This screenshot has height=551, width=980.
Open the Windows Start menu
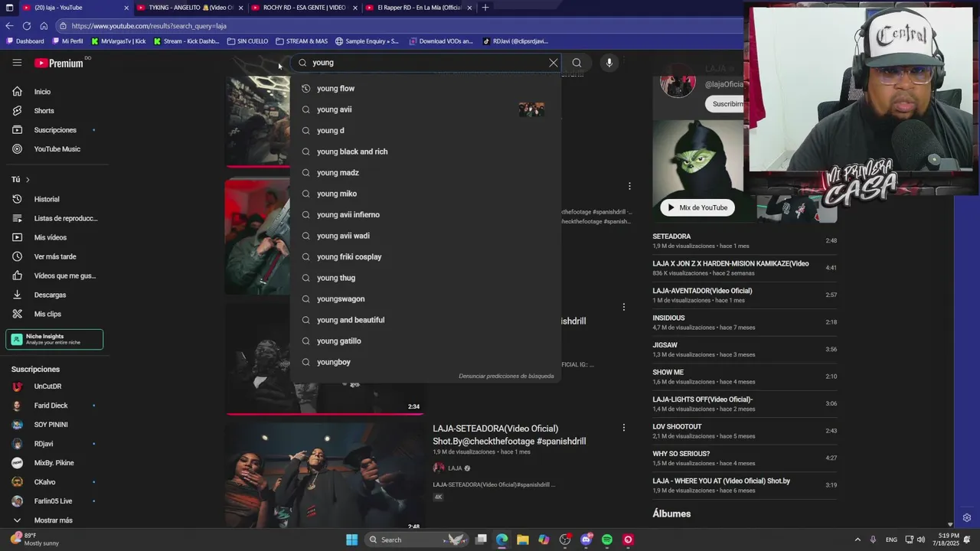(351, 540)
